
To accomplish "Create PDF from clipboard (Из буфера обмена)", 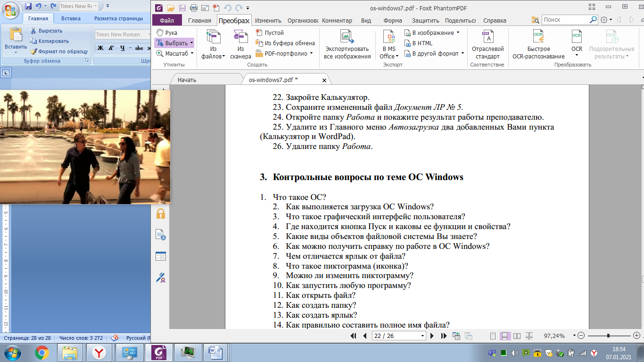I will tap(285, 43).
